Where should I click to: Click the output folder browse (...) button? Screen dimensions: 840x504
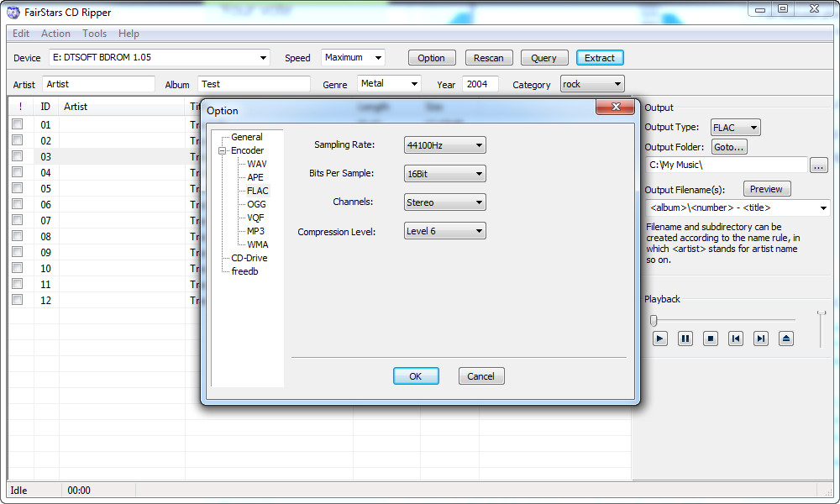click(819, 165)
